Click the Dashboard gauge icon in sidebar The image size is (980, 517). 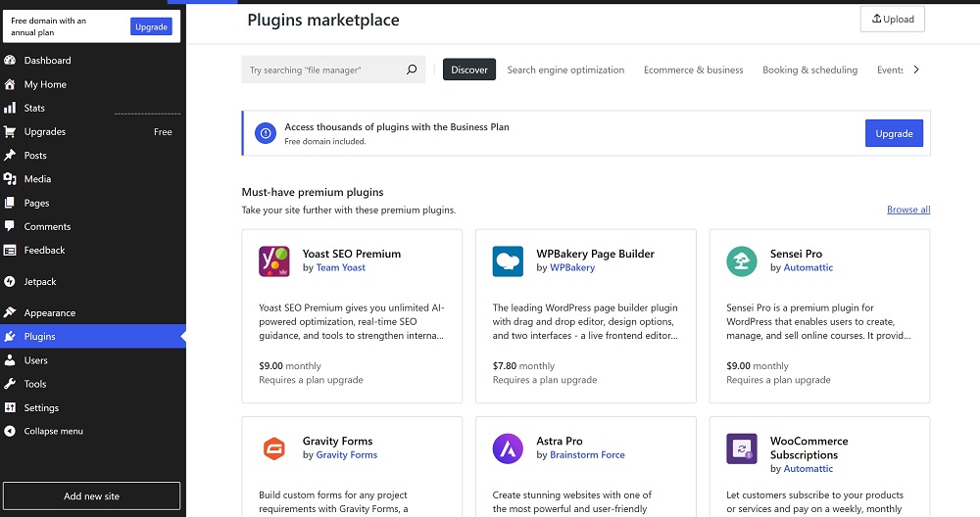pos(10,61)
